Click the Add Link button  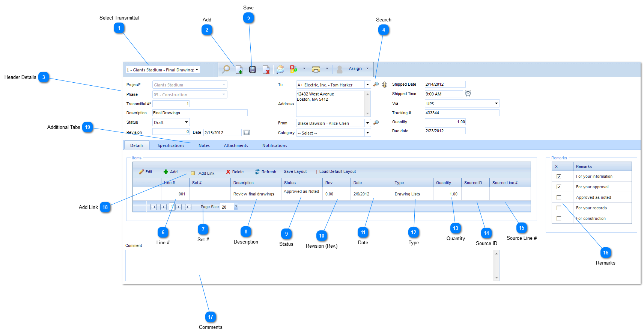point(203,173)
